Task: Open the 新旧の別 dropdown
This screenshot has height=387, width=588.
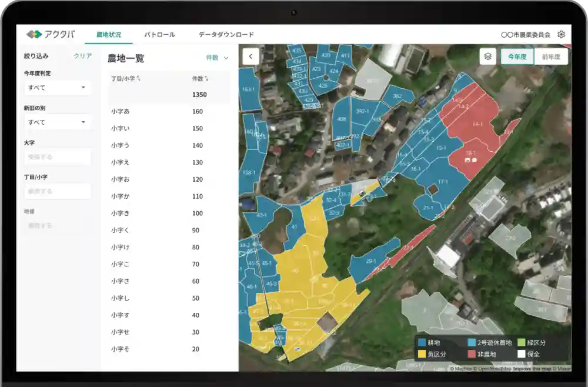Action: click(x=57, y=122)
